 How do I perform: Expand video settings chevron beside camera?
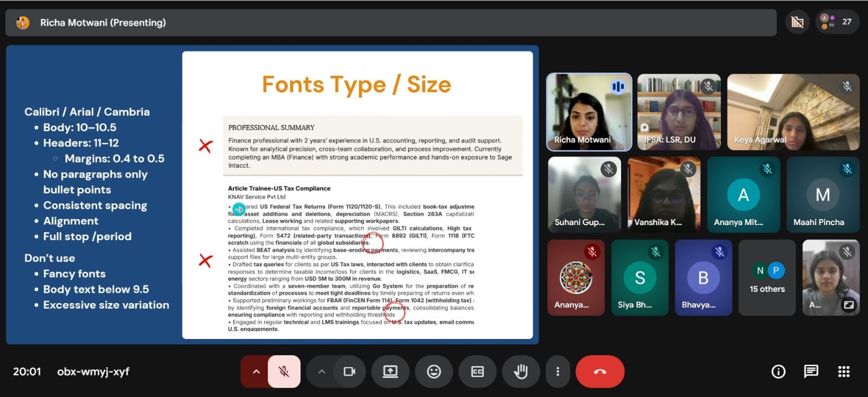[321, 372]
